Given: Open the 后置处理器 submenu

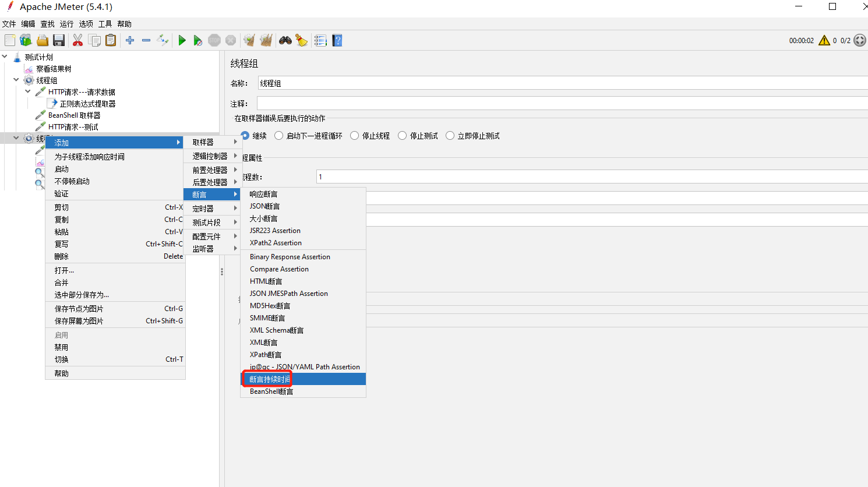Looking at the screenshot, I should pos(212,182).
